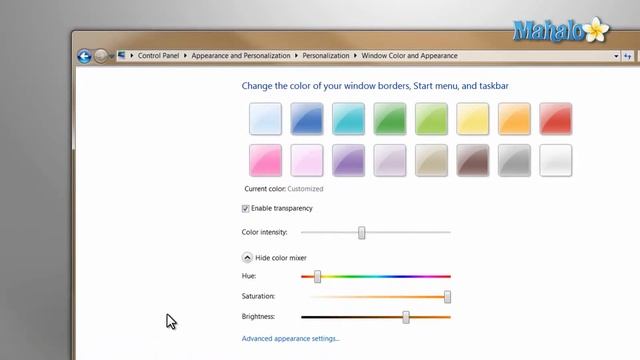Click the refresh button beside address bar
This screenshot has width=640, height=360.
(628, 56)
